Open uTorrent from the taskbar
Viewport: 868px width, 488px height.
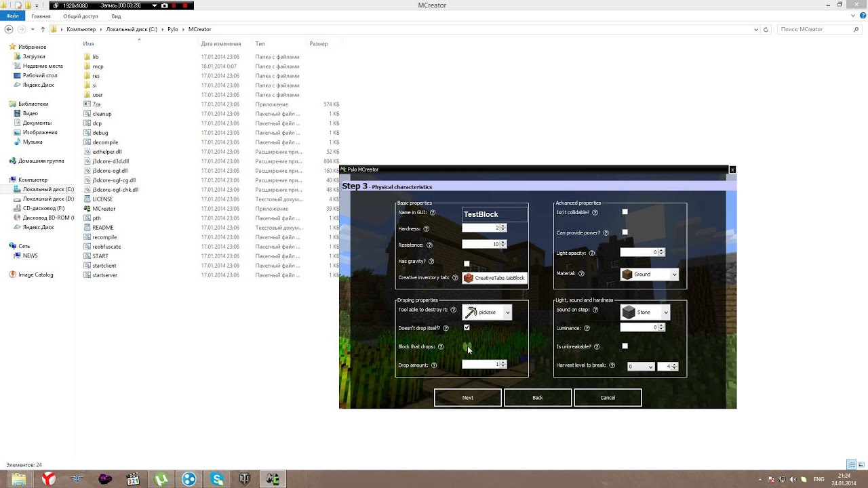161,479
